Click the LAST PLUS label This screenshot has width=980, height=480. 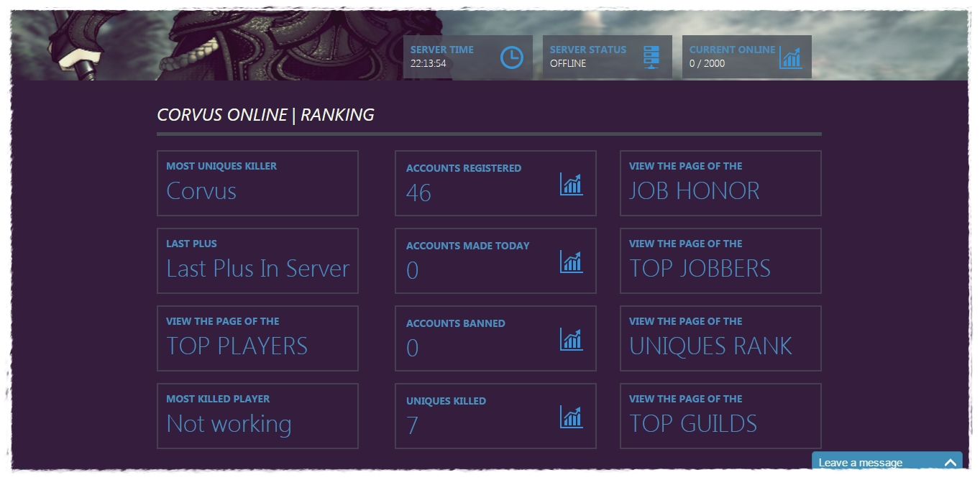pos(191,244)
